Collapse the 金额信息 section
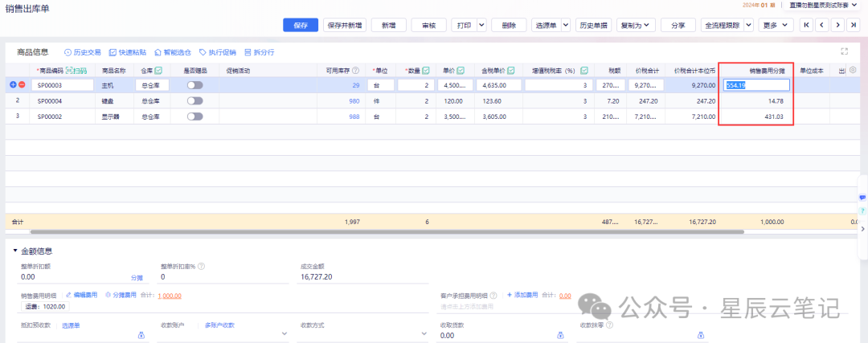868x343 pixels. (14, 251)
